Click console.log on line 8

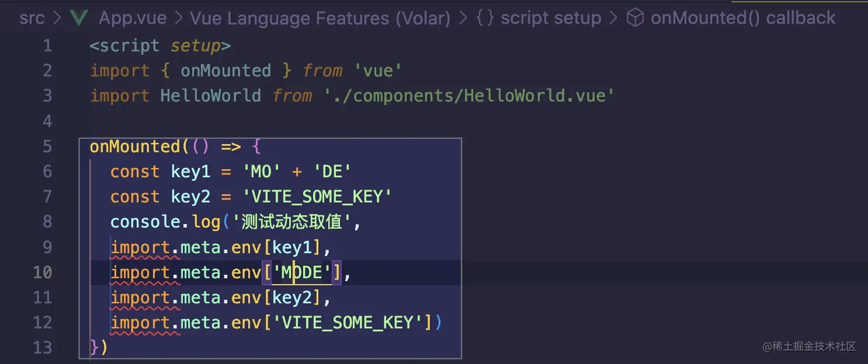tap(165, 222)
